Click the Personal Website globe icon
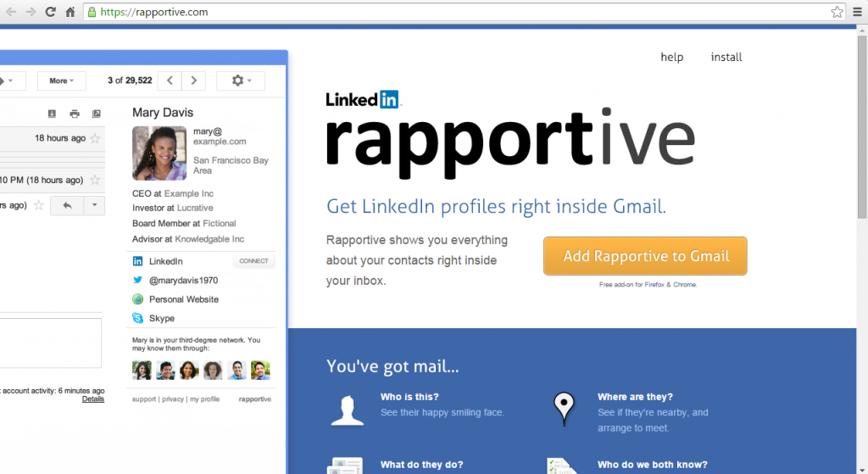Viewport: 868px width, 474px height. pyautogui.click(x=138, y=299)
